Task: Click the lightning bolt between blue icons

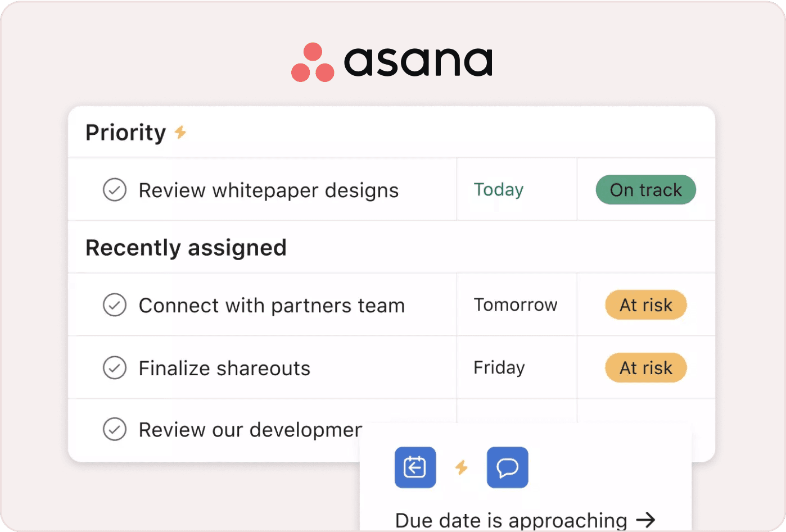Action: click(x=462, y=467)
